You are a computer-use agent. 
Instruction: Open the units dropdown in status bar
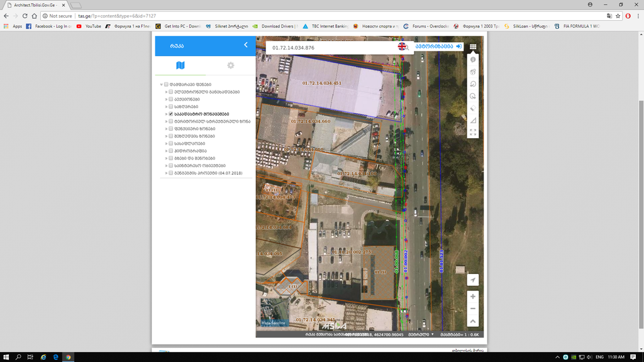(x=421, y=334)
